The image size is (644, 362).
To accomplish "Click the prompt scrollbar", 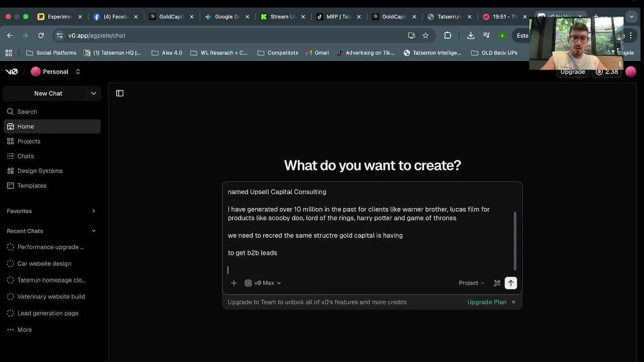I will (x=515, y=240).
